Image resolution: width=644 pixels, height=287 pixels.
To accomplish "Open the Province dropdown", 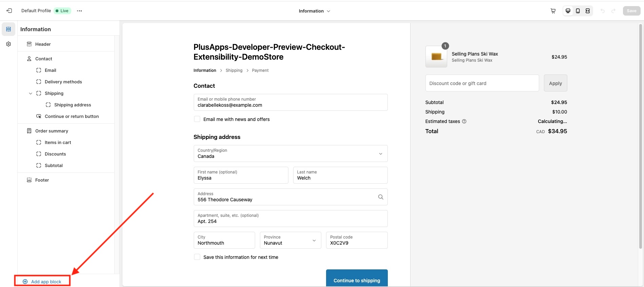I will coord(290,240).
